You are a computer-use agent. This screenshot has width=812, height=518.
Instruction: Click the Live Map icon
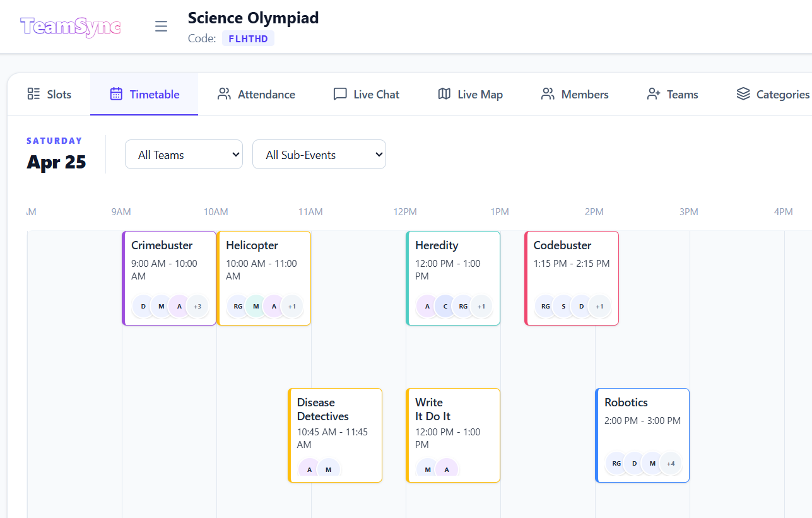tap(444, 94)
